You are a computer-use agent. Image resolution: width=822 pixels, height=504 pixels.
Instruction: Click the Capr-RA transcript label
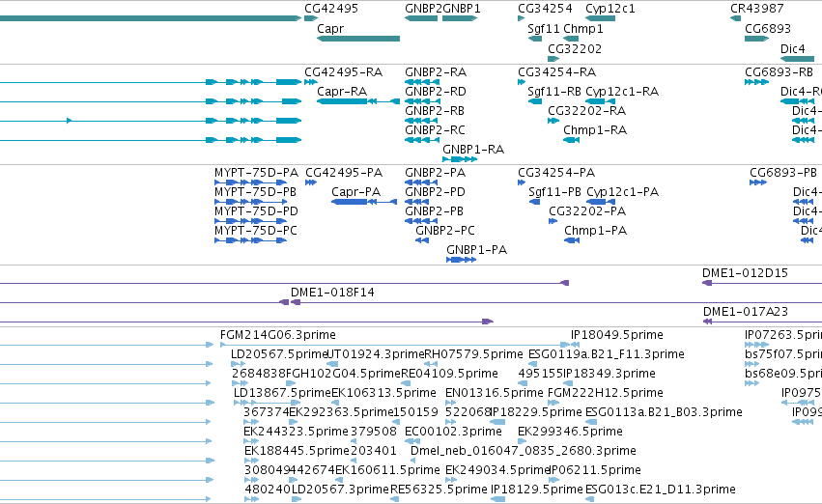click(x=342, y=92)
